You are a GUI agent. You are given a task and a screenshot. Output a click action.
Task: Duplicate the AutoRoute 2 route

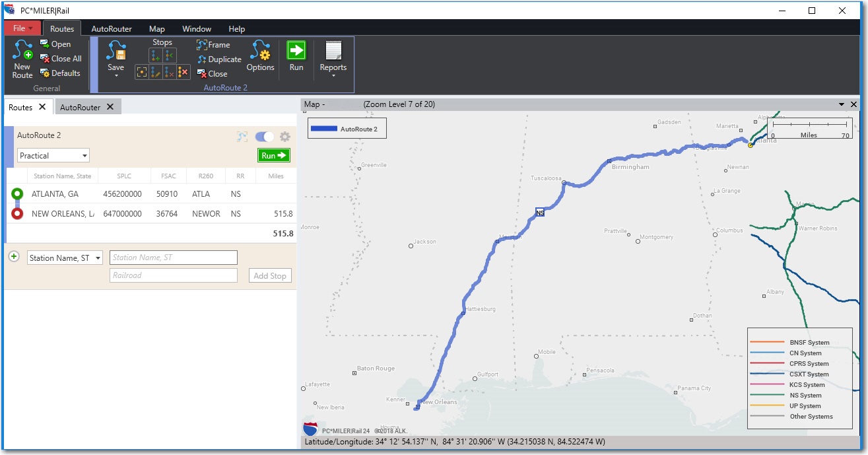[x=219, y=59]
